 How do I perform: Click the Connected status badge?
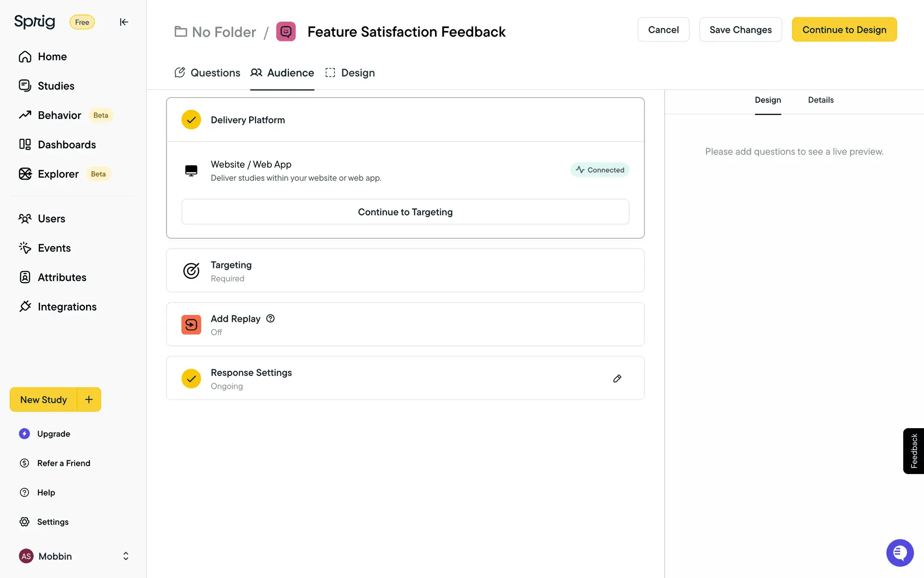point(600,170)
